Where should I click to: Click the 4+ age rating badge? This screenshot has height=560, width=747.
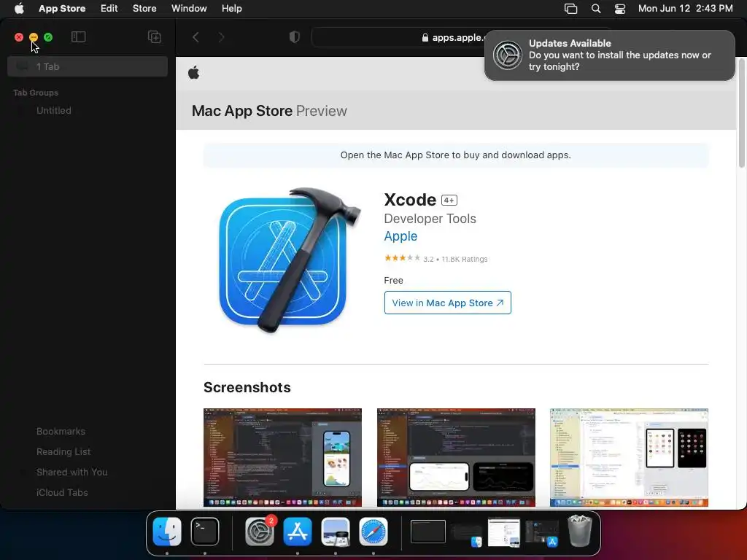(x=449, y=201)
